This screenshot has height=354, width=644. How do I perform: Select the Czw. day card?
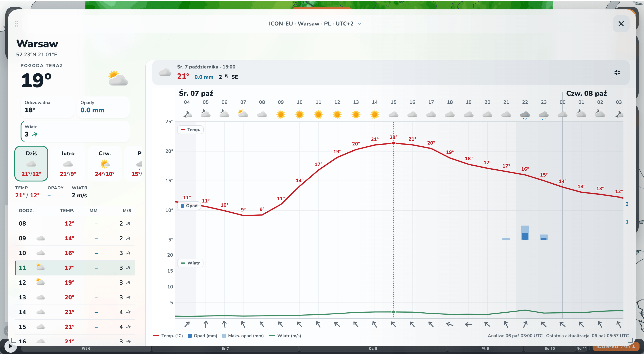pos(104,163)
